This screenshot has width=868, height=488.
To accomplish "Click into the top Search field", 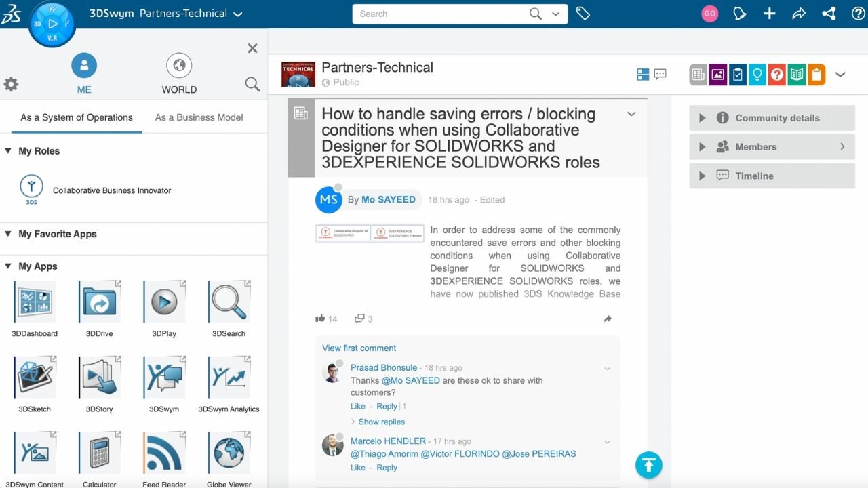I will [x=441, y=14].
